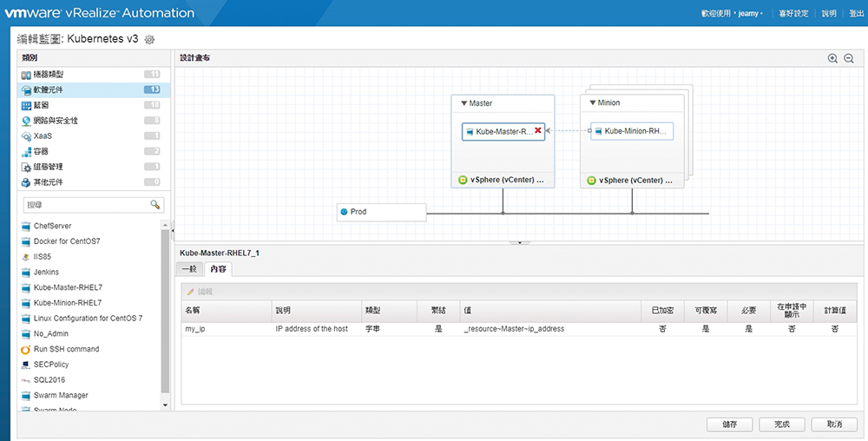Click the Prod network globe icon
This screenshot has height=441, width=868.
tap(344, 211)
